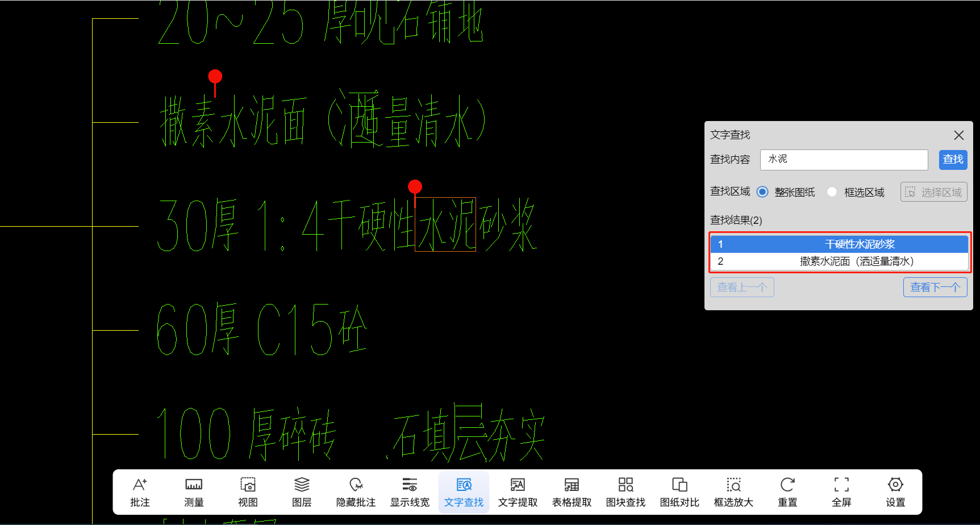Open the 图纸对比 drawing compare tool
This screenshot has height=525, width=980.
[x=679, y=492]
